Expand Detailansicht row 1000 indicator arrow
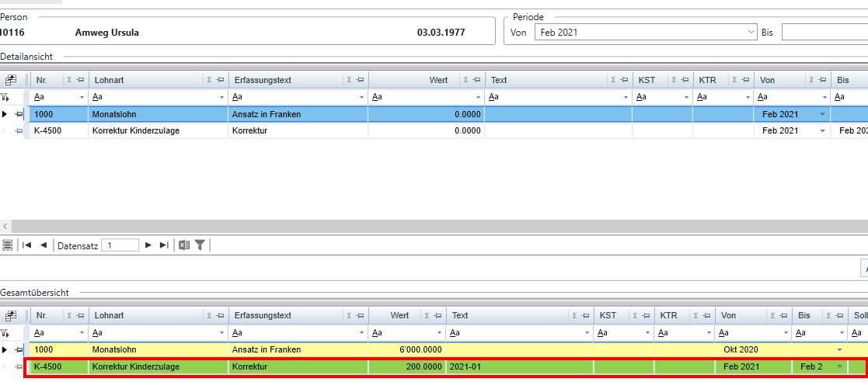 click(x=5, y=114)
